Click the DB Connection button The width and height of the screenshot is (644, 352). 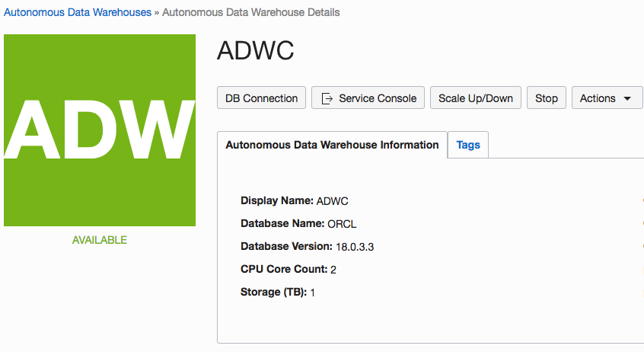[x=261, y=98]
